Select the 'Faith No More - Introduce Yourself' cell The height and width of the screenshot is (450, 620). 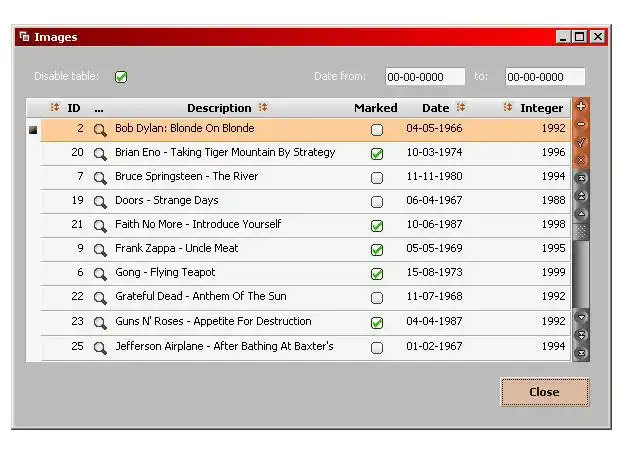click(198, 224)
